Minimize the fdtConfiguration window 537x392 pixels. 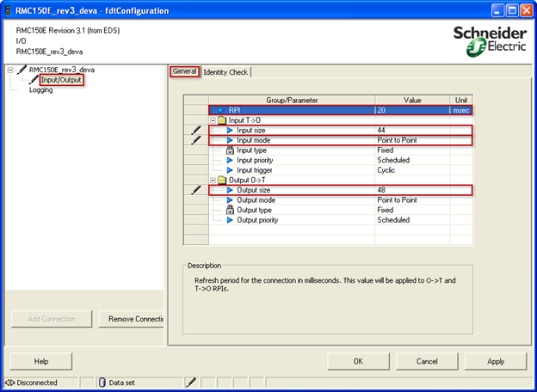(497, 10)
